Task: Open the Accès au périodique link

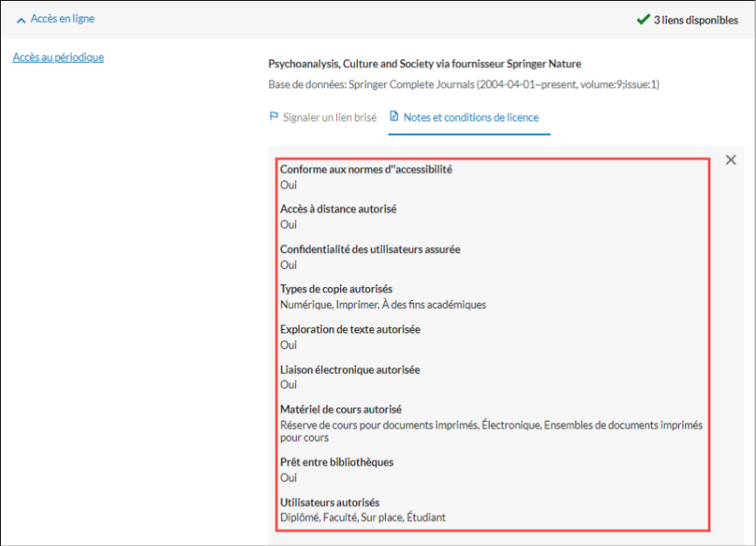Action: [58, 58]
